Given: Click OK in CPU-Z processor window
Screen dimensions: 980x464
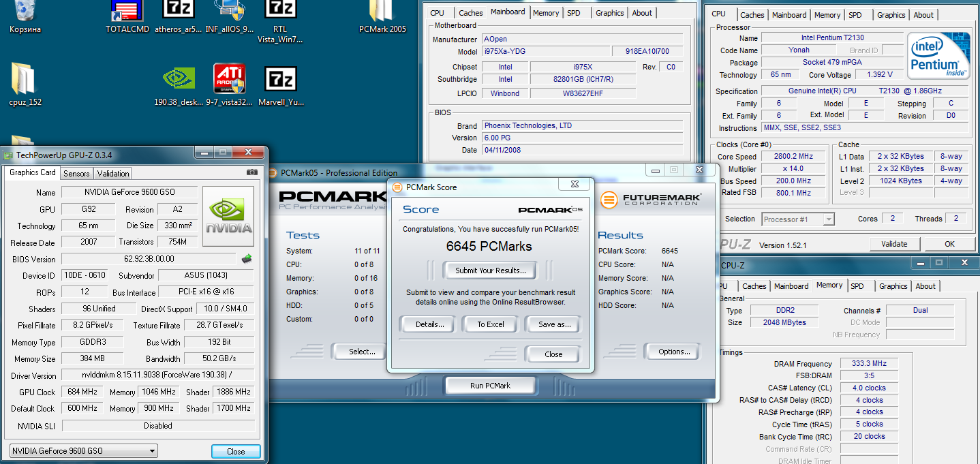Looking at the screenshot, I should point(949,244).
